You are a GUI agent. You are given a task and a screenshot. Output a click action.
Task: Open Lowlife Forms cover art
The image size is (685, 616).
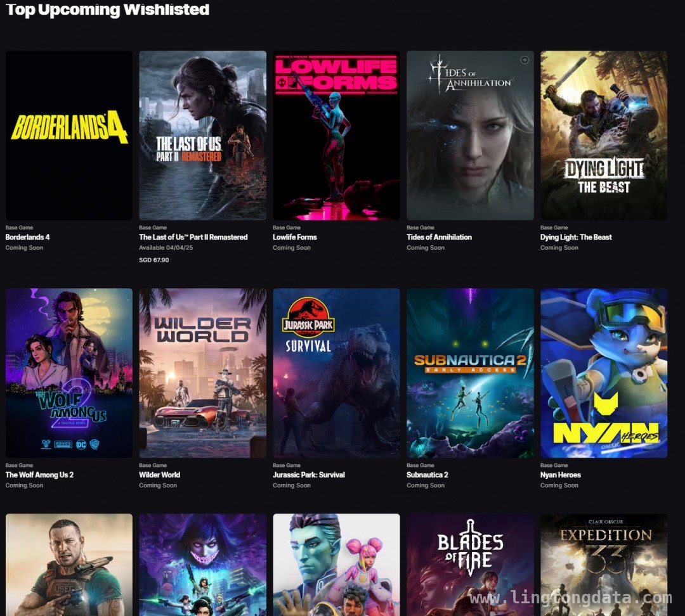(x=336, y=136)
